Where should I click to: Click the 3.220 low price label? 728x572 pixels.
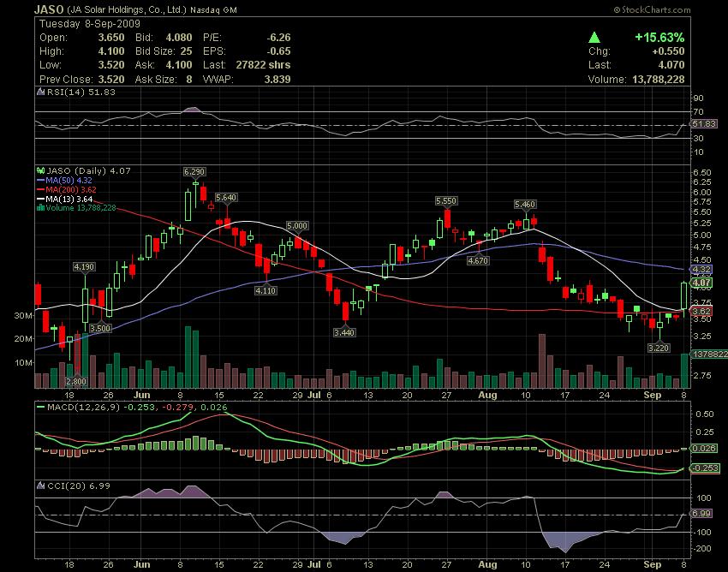pyautogui.click(x=659, y=349)
